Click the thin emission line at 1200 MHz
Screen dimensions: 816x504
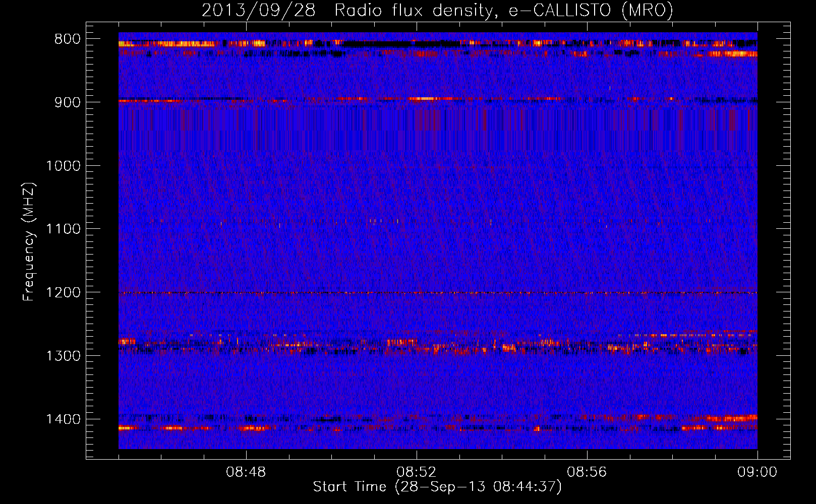click(x=438, y=293)
